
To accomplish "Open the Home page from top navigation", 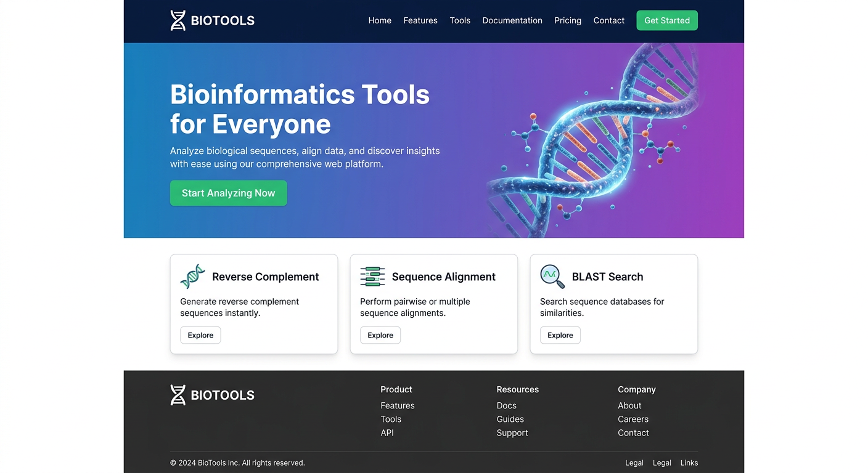I will pyautogui.click(x=380, y=20).
